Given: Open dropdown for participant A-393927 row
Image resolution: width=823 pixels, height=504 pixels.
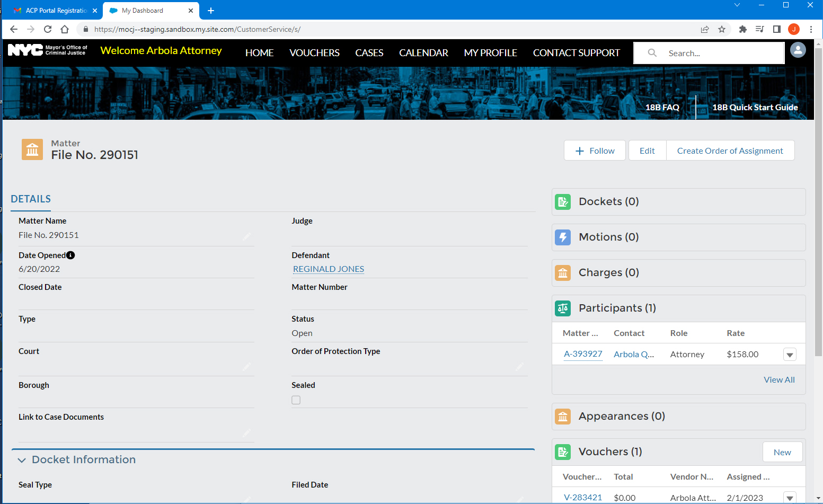Looking at the screenshot, I should (x=790, y=355).
